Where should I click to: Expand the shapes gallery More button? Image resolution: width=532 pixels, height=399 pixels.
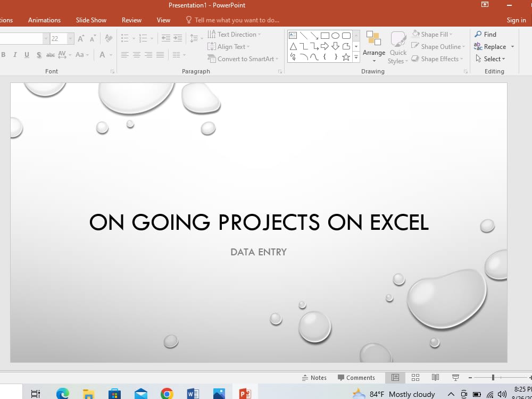pos(356,57)
